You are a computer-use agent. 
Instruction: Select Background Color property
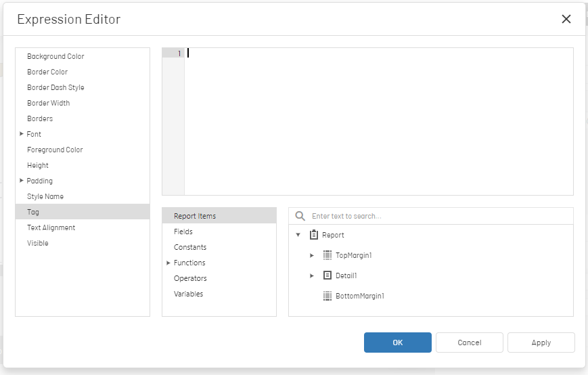pos(83,56)
